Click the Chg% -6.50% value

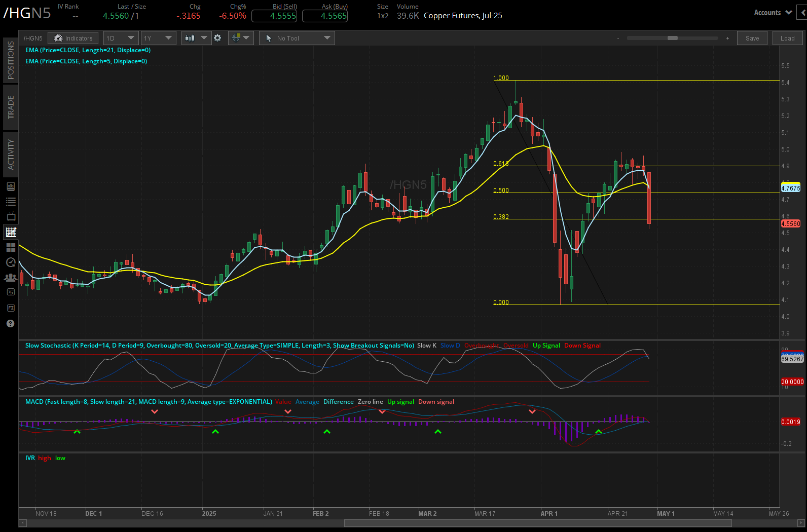pos(233,16)
